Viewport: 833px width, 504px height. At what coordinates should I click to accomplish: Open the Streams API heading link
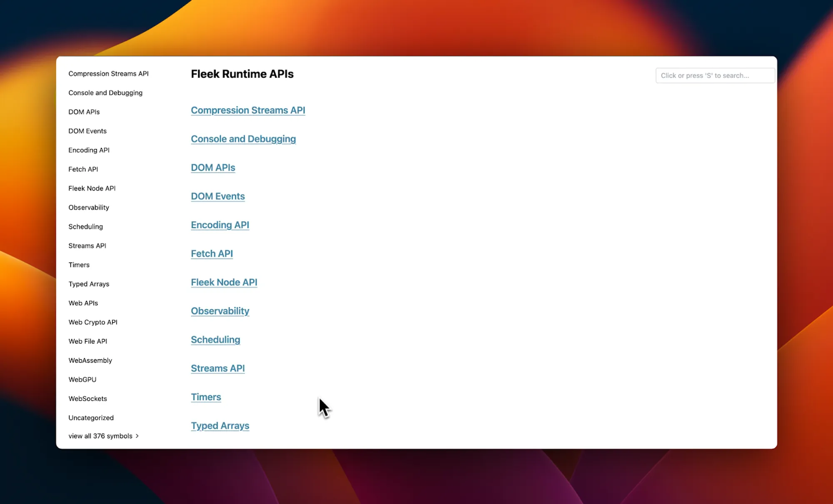click(x=217, y=368)
